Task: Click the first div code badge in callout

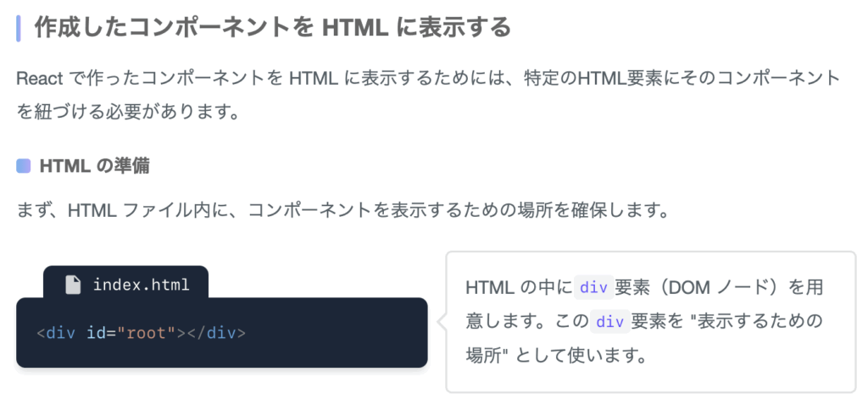Action: 594,287
